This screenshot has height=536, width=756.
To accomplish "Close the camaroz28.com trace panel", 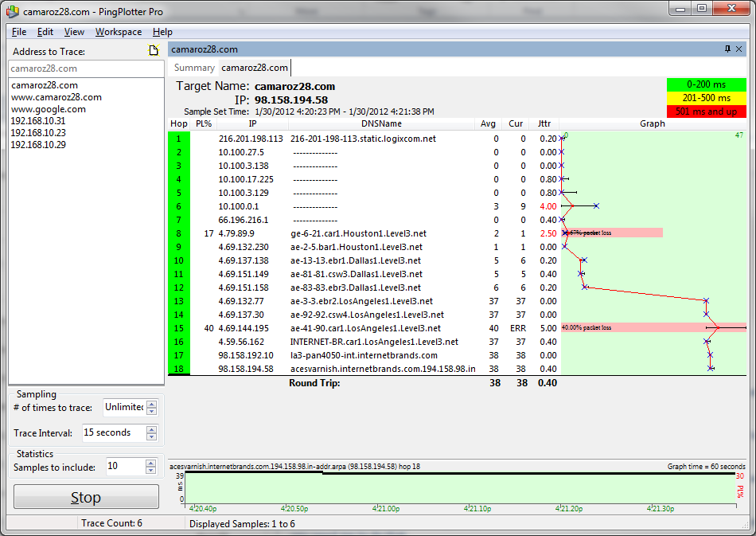I will coord(738,49).
